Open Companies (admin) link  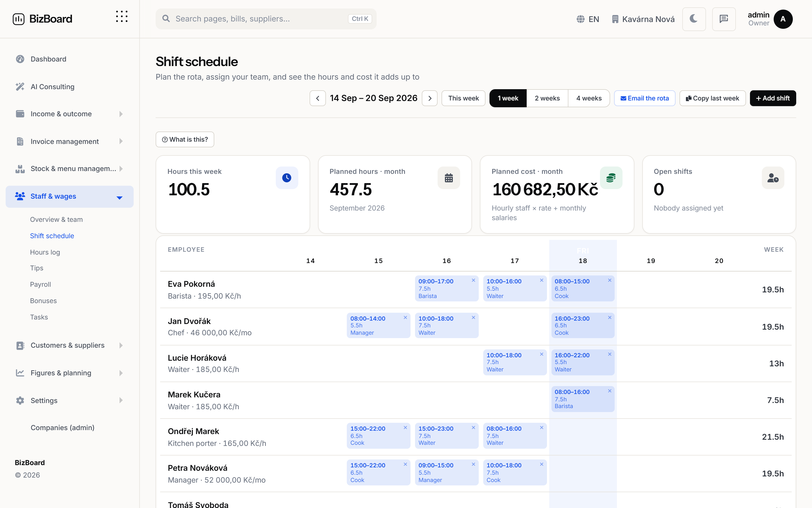point(62,428)
